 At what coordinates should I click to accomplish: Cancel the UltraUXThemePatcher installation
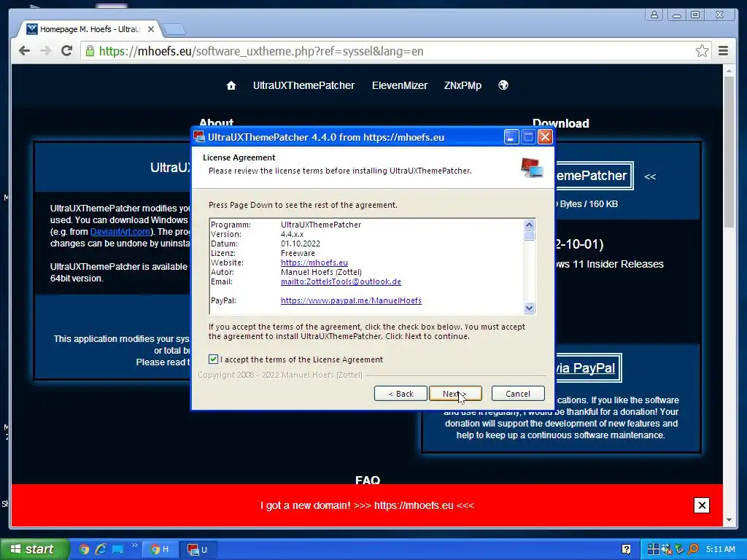[518, 393]
